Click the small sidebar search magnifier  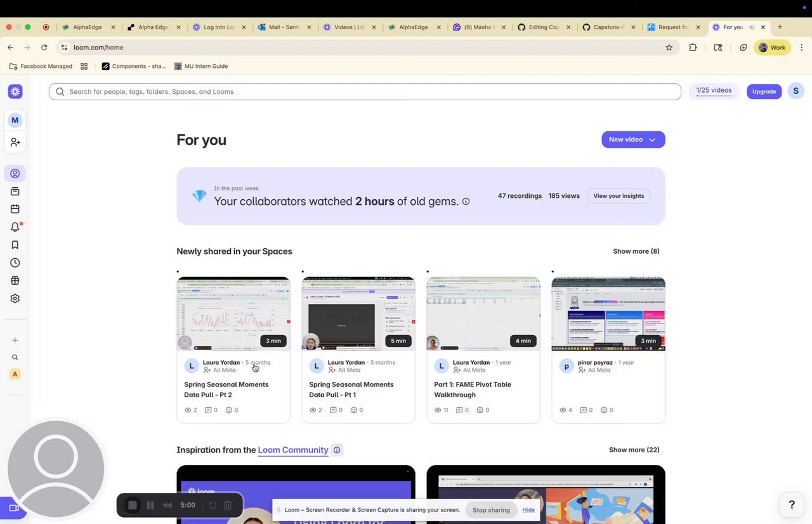[15, 357]
